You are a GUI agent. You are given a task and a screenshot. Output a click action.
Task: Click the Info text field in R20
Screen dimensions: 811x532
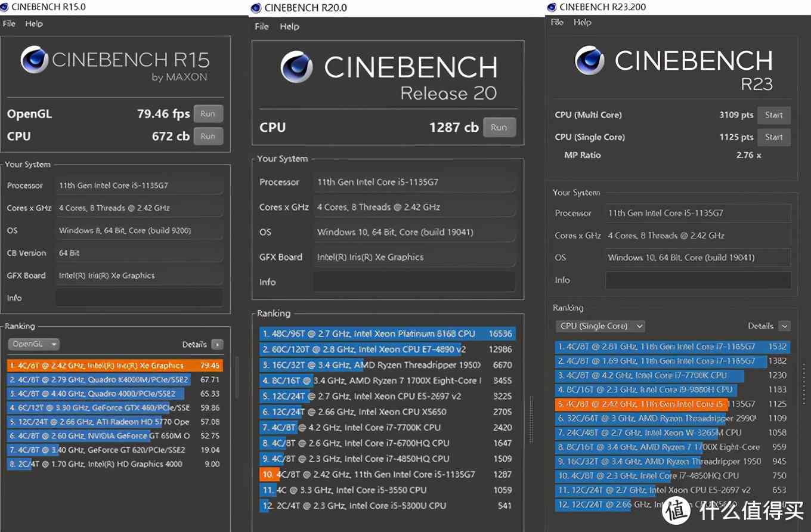coord(414,282)
